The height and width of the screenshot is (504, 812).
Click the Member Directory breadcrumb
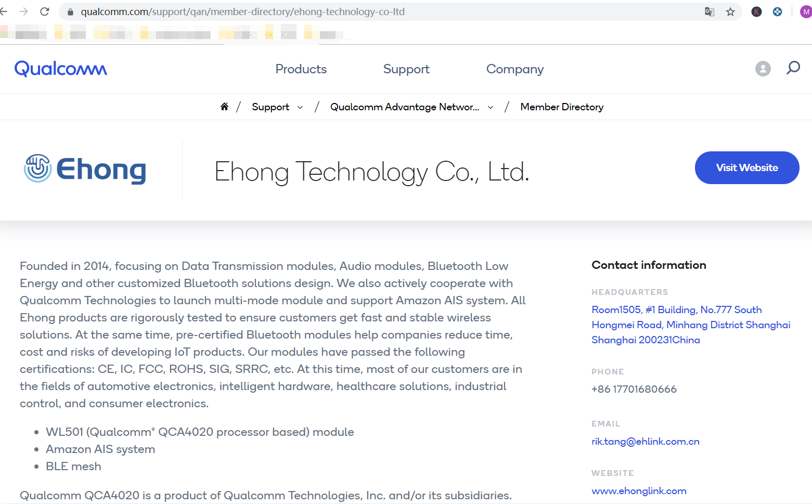click(562, 107)
